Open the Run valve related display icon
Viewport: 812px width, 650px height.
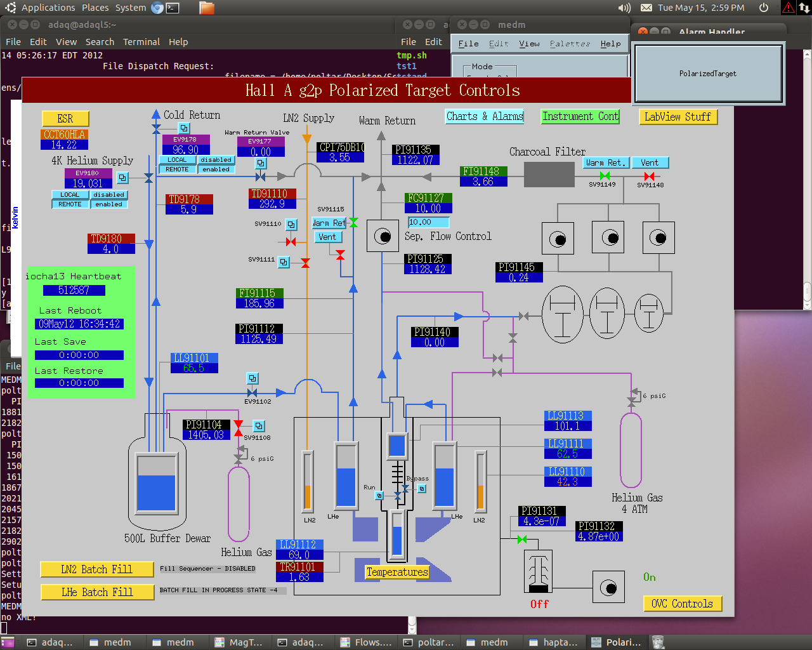pos(379,495)
